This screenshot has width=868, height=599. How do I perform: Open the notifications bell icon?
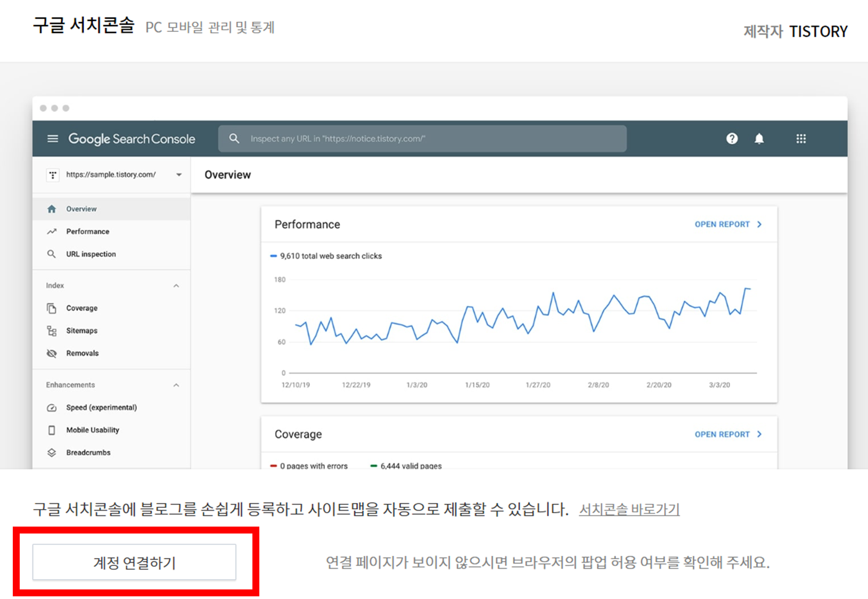[x=759, y=139]
